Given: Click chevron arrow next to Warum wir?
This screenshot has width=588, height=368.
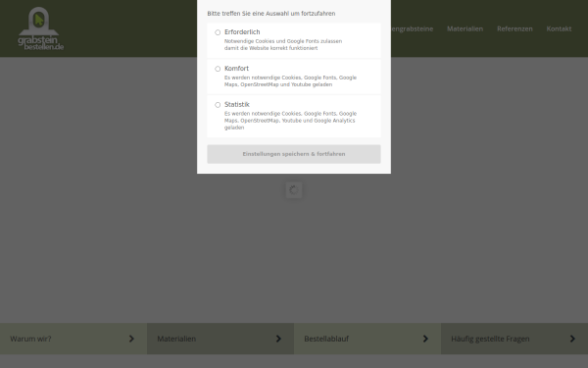Looking at the screenshot, I should [x=131, y=339].
